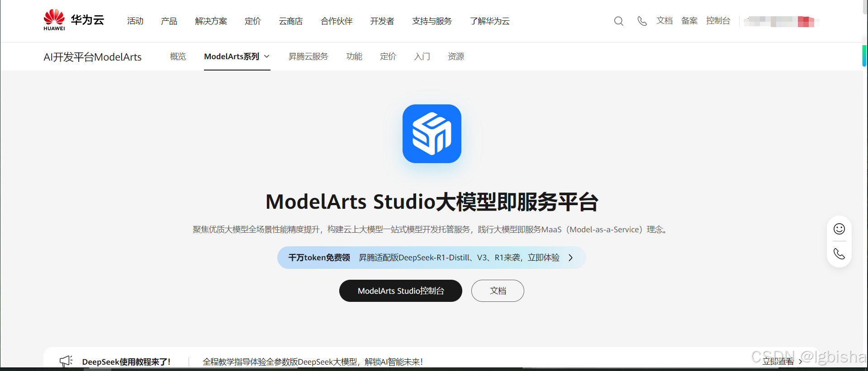
Task: Open the search magnifier icon
Action: [x=618, y=21]
